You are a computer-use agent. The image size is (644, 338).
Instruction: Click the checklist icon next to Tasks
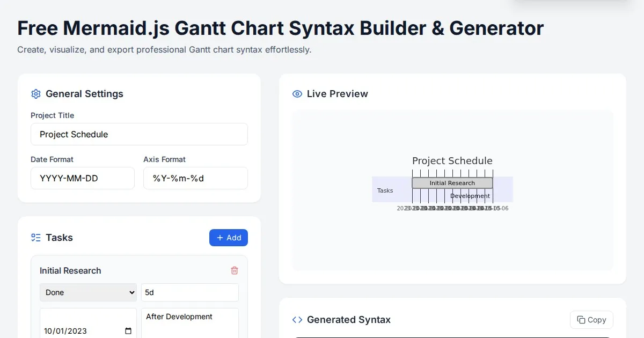tap(36, 238)
